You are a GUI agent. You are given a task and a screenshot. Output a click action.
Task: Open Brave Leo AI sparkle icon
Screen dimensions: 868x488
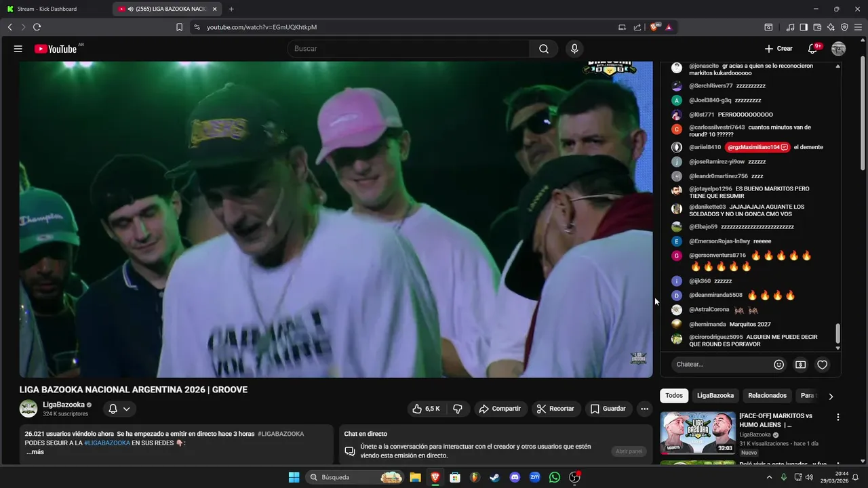[x=831, y=27]
